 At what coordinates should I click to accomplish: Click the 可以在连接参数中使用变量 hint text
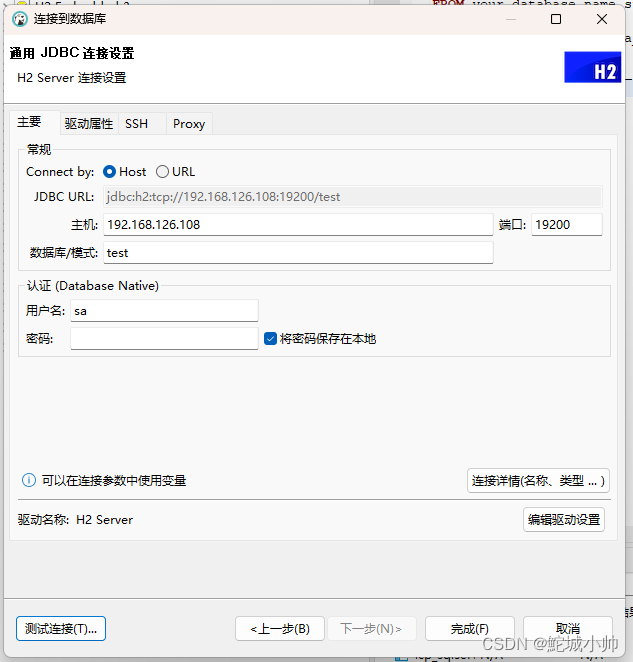tap(114, 480)
